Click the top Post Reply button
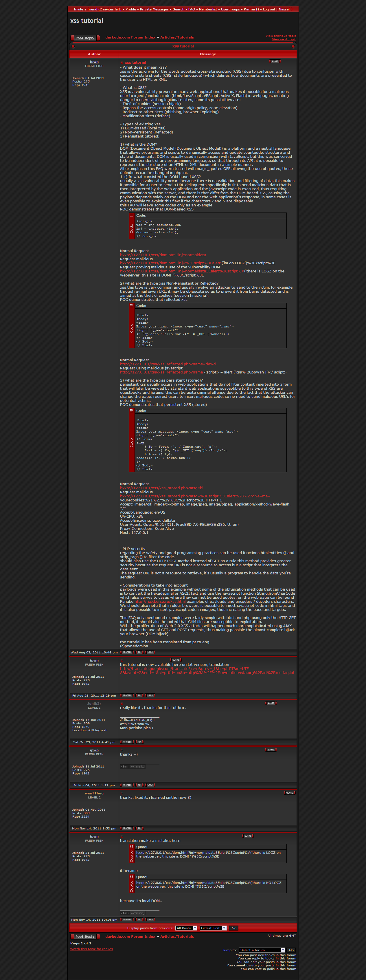Viewport: 366px width, 980px height. click(x=85, y=38)
